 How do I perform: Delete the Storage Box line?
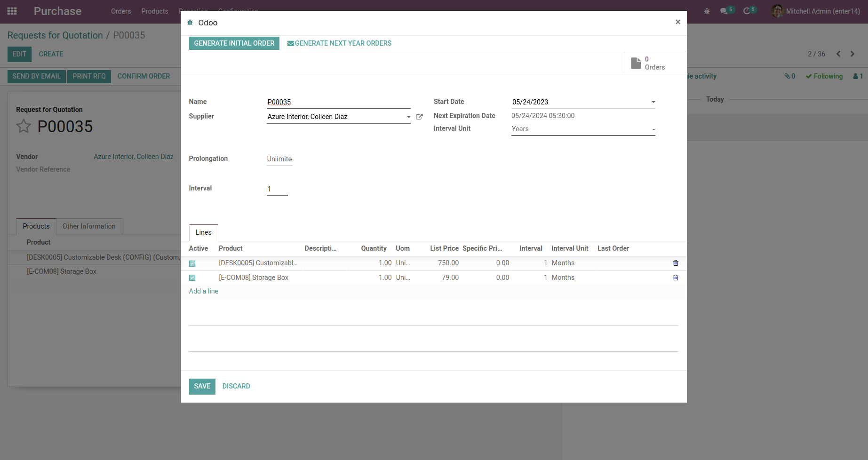(x=676, y=278)
